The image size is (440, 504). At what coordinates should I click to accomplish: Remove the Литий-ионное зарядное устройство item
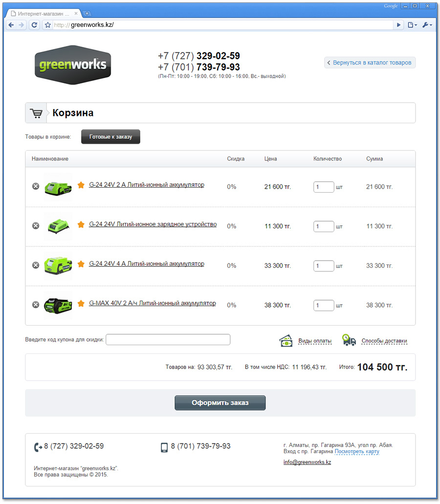(x=36, y=226)
